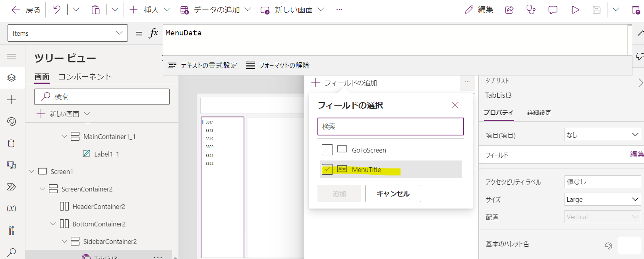This screenshot has height=259, width=644.
Task: Click the preview play icon
Action: (x=575, y=10)
